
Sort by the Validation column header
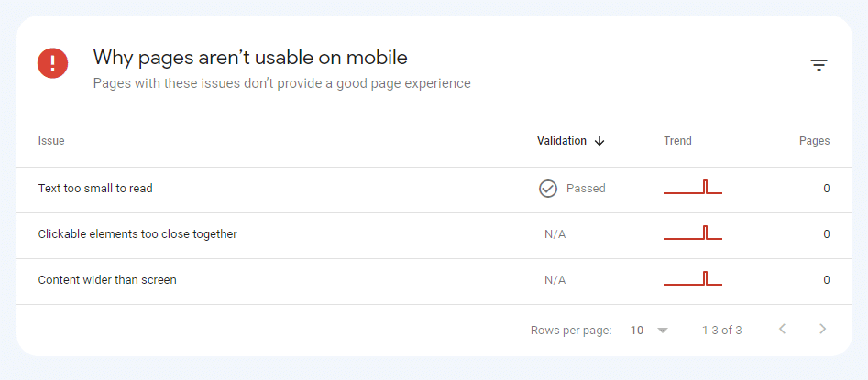click(561, 141)
